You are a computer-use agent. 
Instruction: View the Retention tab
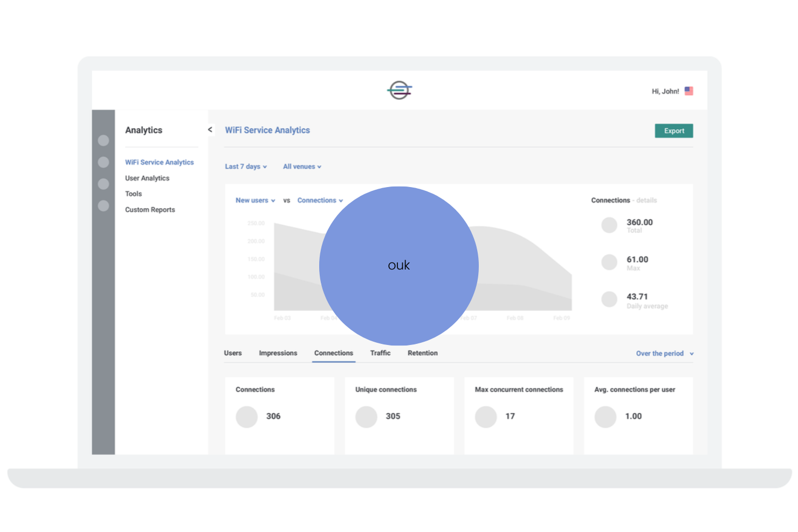point(422,353)
